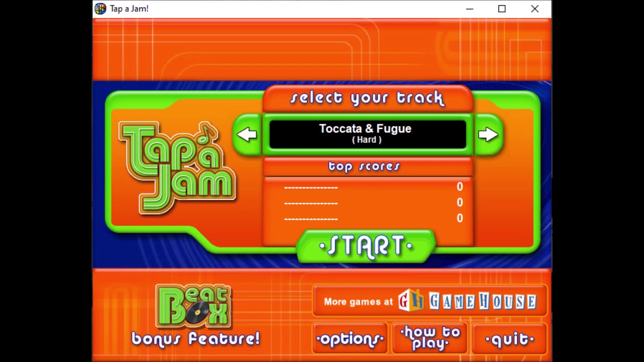Maximize the Tap a Jam window

[x=502, y=9]
